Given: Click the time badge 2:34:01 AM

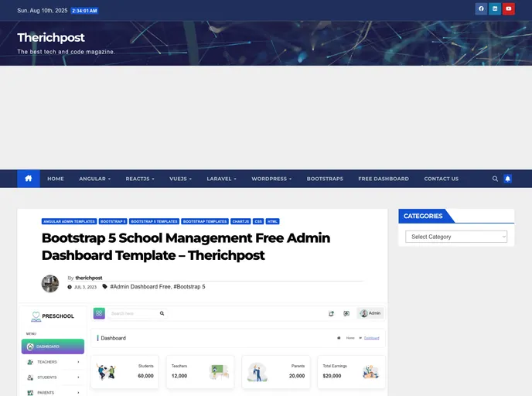Looking at the screenshot, I should pos(84,11).
